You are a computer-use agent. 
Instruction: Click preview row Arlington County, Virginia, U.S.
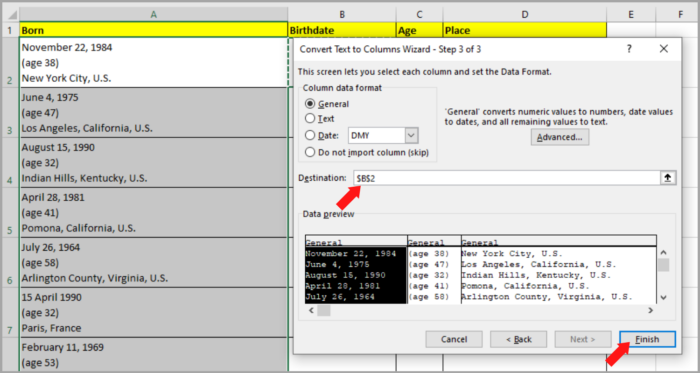point(547,296)
